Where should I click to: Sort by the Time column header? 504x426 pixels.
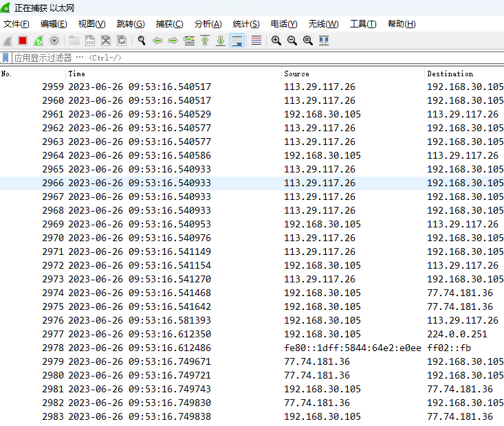pos(173,74)
